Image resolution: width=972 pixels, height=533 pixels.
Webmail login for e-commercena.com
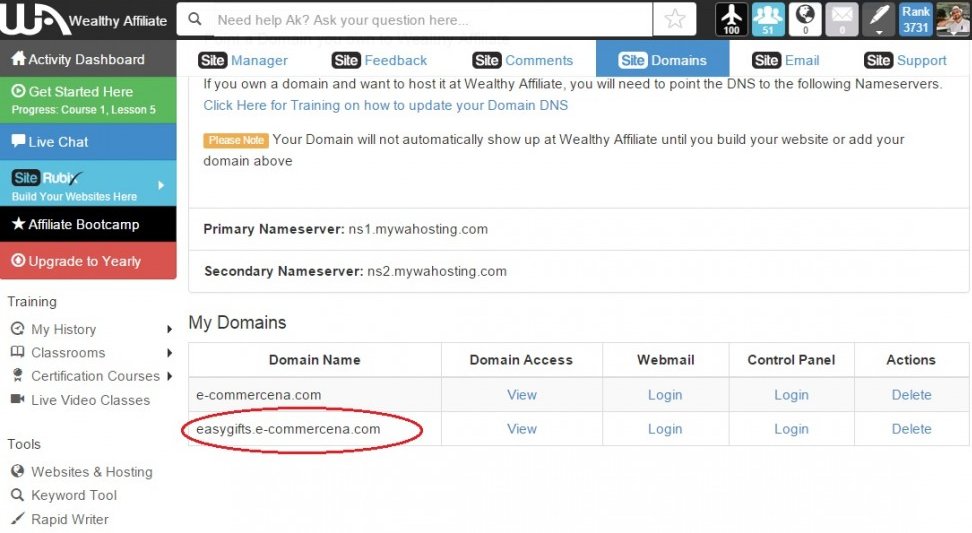[x=665, y=395]
